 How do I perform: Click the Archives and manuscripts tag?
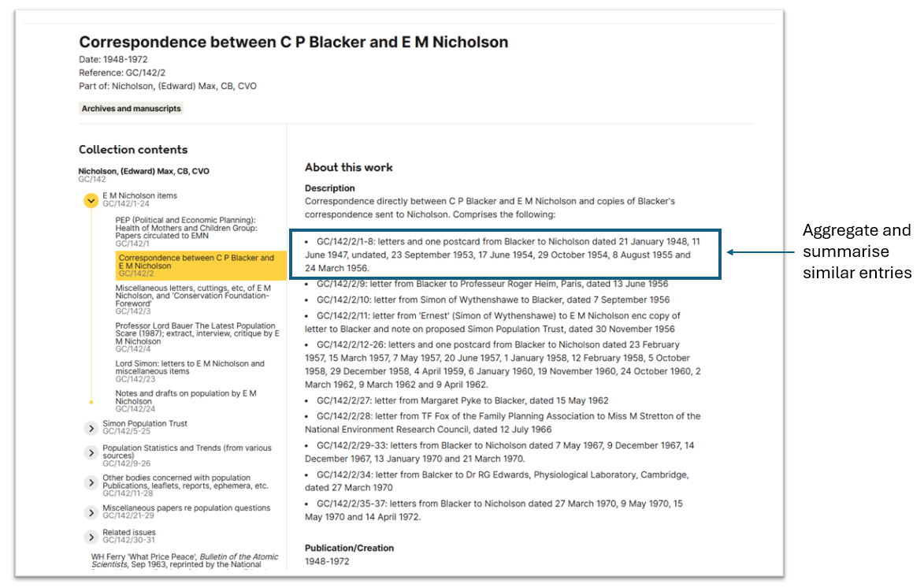click(131, 109)
